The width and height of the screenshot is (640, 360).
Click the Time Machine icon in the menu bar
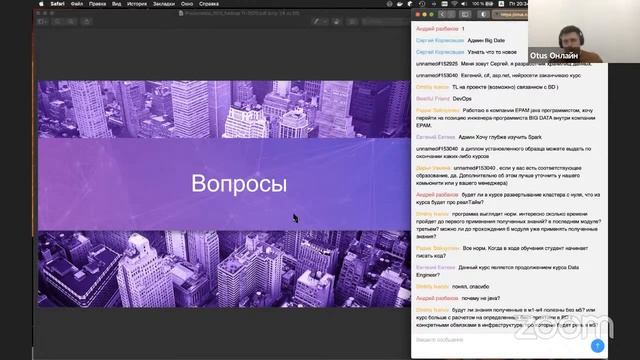(x=422, y=4)
